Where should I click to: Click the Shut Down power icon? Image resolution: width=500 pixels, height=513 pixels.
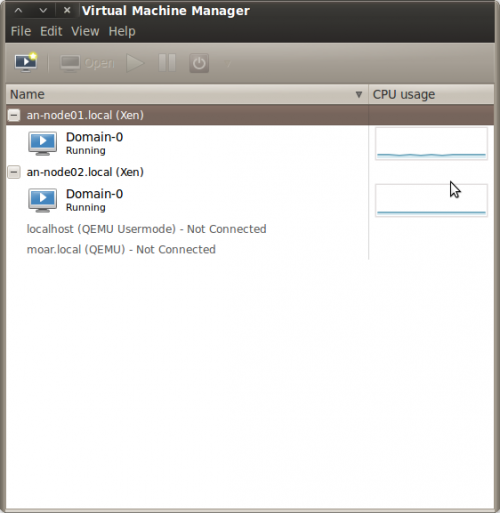199,63
